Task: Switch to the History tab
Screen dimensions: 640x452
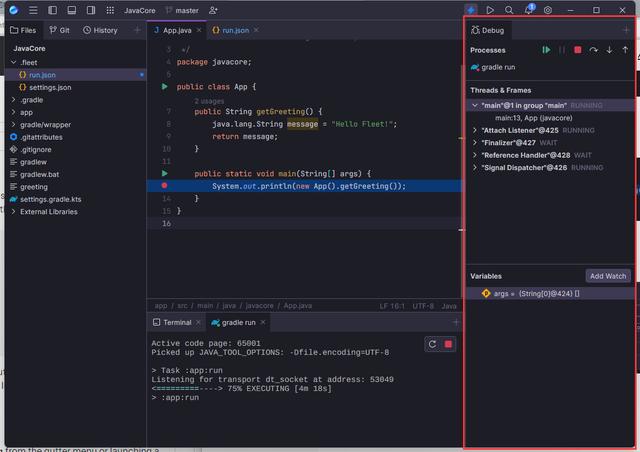Action: 100,30
